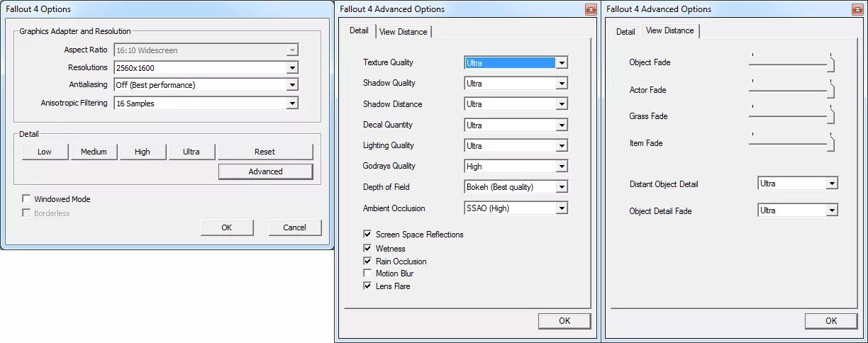This screenshot has width=868, height=343.
Task: Open the Godrays Quality dropdown
Action: pos(516,166)
